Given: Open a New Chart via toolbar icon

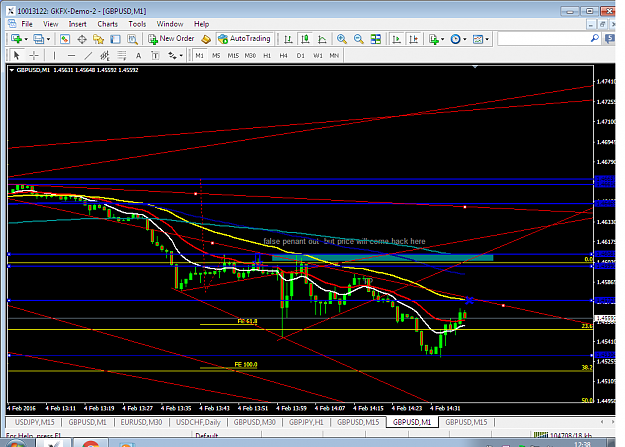Looking at the screenshot, I should (16, 39).
